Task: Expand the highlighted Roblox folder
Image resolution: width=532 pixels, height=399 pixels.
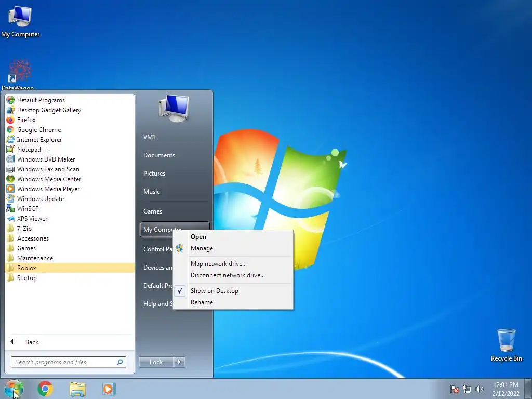Action: pos(70,268)
